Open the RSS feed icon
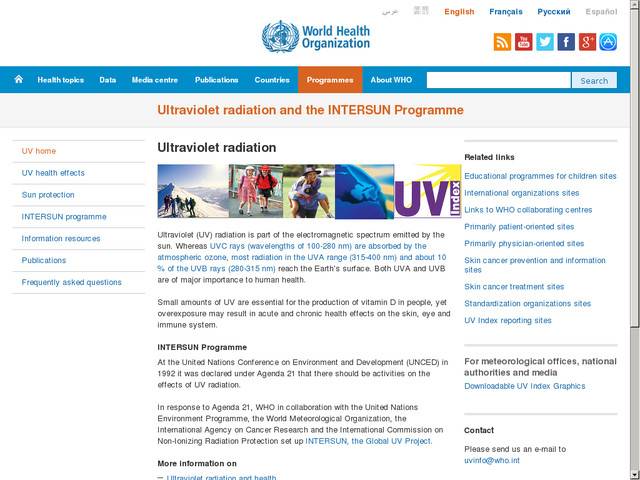Image resolution: width=640 pixels, height=480 pixels. tap(502, 42)
